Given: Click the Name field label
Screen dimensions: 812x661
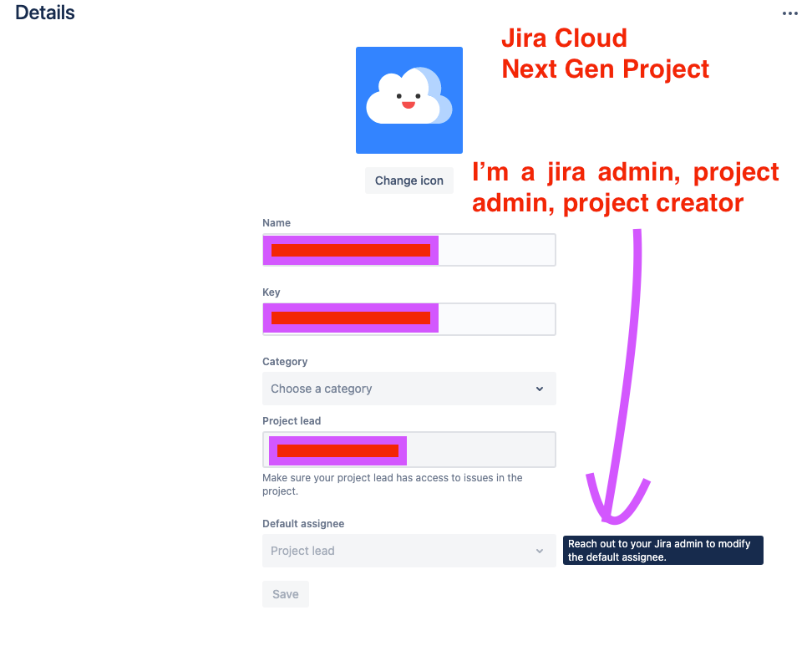Looking at the screenshot, I should click(277, 223).
